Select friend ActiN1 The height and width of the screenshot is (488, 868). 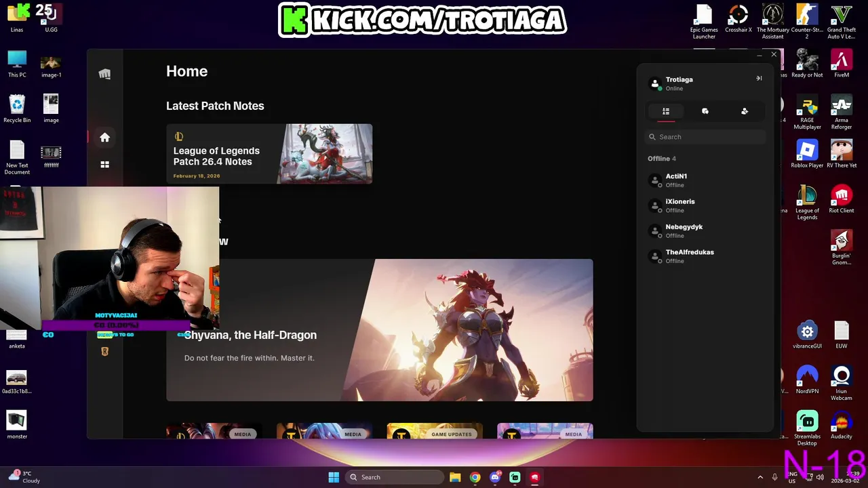[x=705, y=180]
